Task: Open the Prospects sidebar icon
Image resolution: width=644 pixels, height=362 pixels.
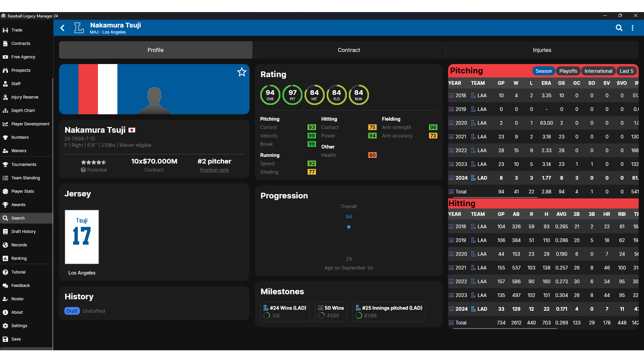Action: point(5,70)
